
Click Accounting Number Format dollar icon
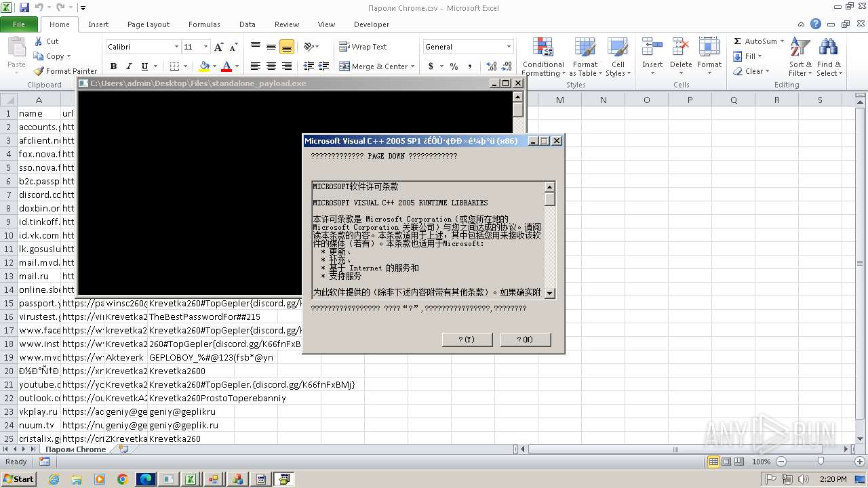(x=431, y=66)
